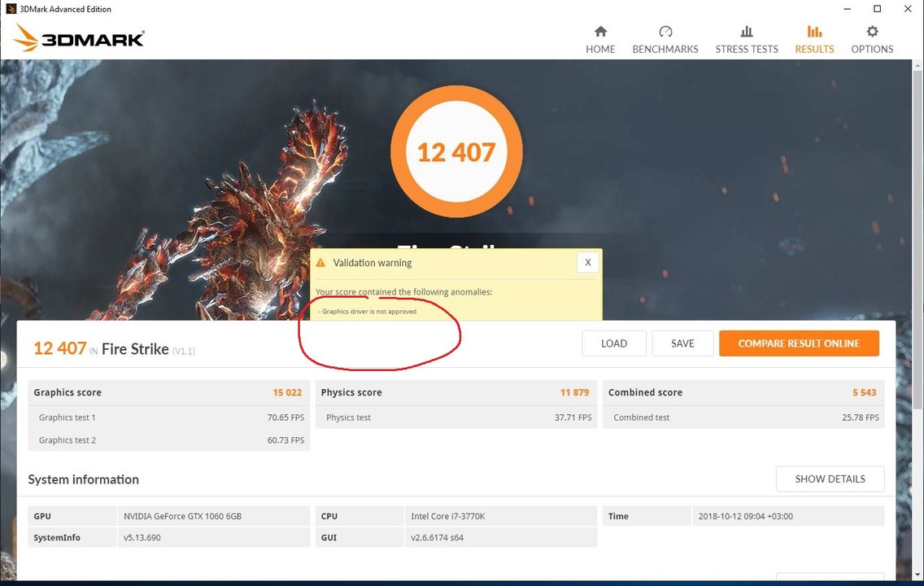Viewport: 924px width, 586px height.
Task: Click the GUI version v2.6.6174 s64
Action: 438,538
